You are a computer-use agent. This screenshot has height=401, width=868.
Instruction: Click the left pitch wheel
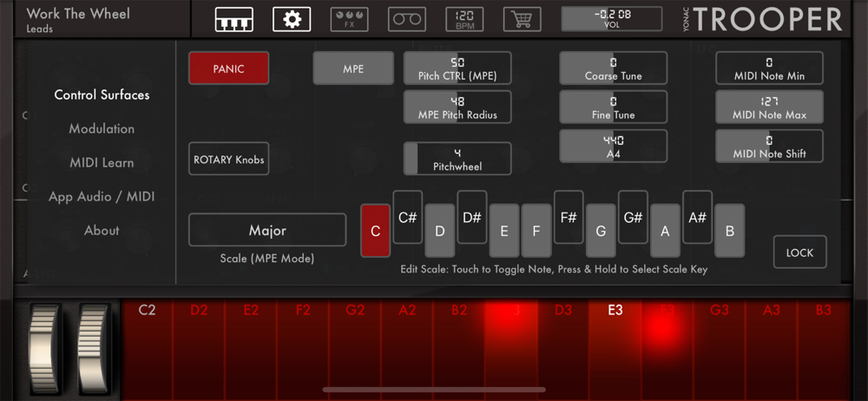pos(44,346)
